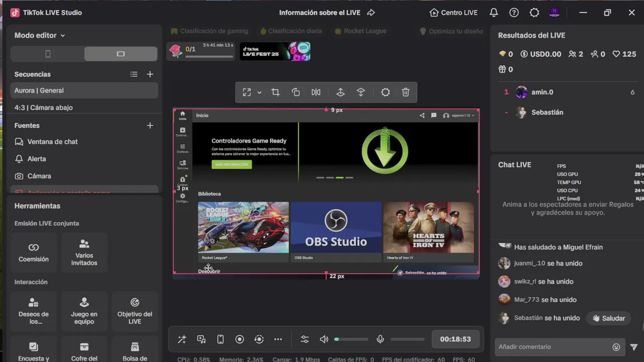Open chat filter funnel icon
The image size is (644, 362).
[634, 347]
